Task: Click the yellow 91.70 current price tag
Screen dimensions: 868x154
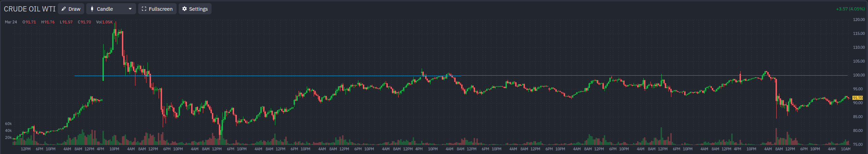Action: pyautogui.click(x=858, y=98)
